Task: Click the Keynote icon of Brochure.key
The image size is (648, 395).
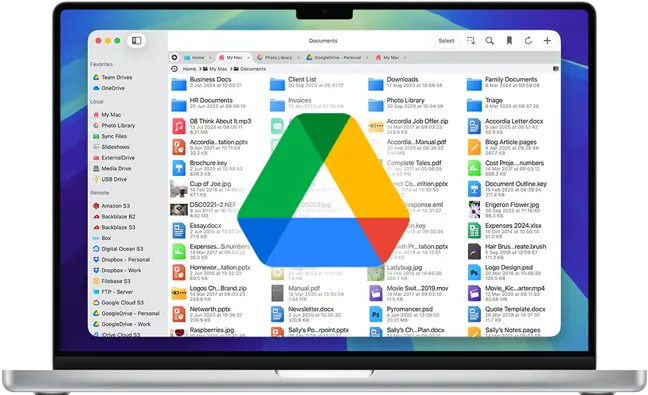Action: [179, 168]
